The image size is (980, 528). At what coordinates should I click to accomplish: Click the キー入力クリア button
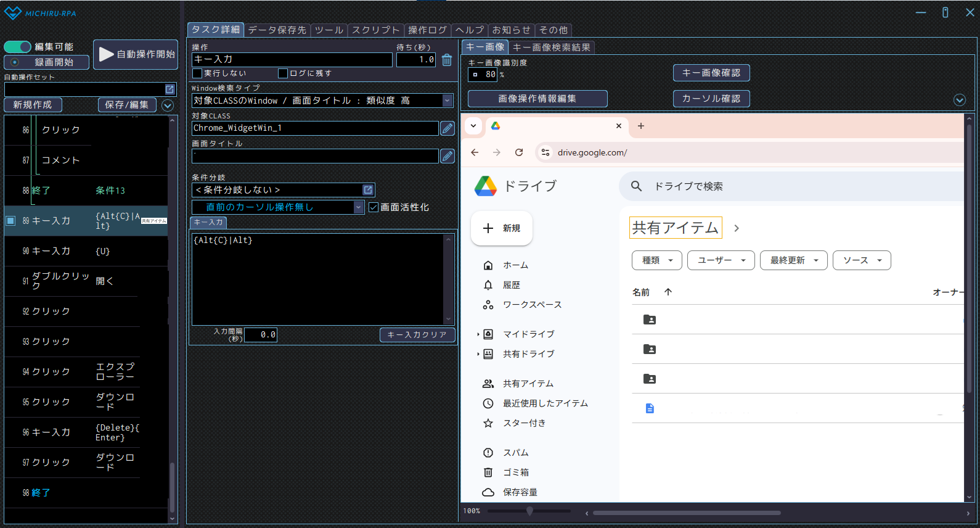coord(417,334)
